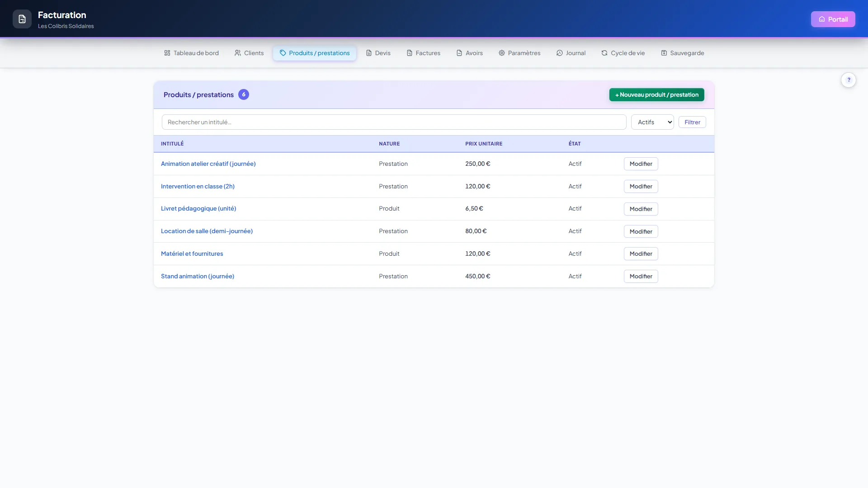The height and width of the screenshot is (488, 868).
Task: Click the home icon in Portail button
Action: (822, 19)
